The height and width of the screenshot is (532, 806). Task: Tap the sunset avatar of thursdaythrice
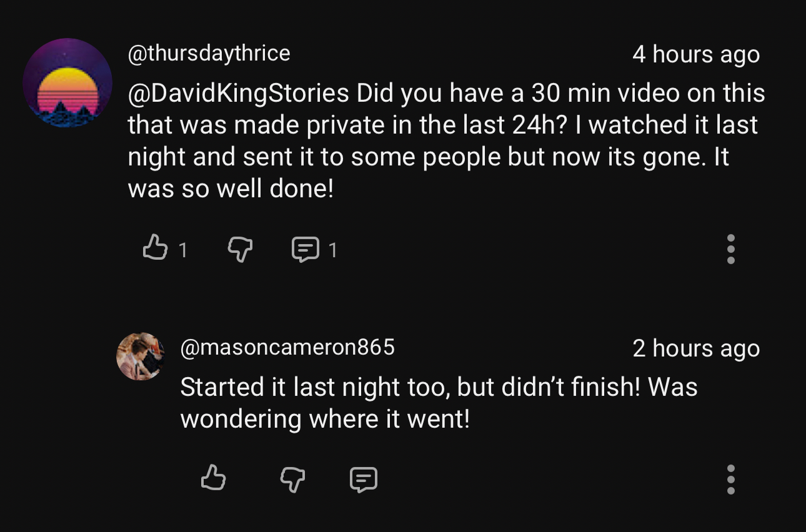[x=67, y=83]
